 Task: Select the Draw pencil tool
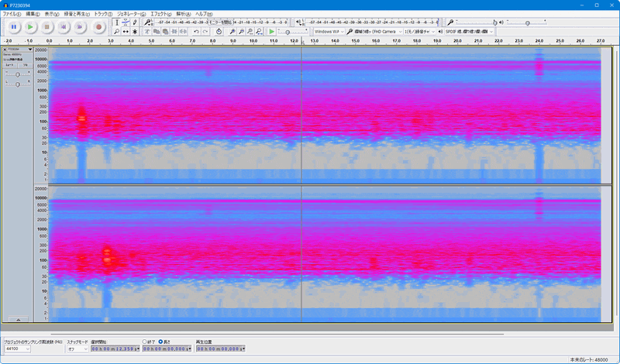(135, 22)
